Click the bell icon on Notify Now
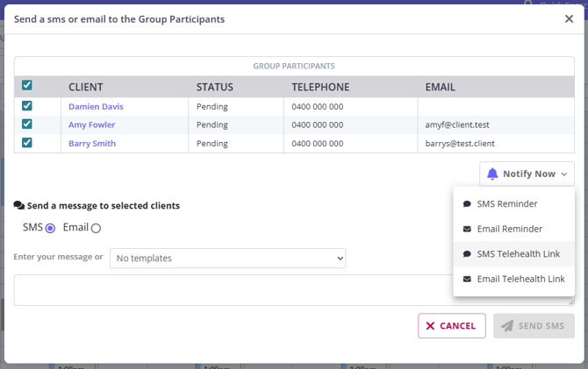 [x=492, y=174]
